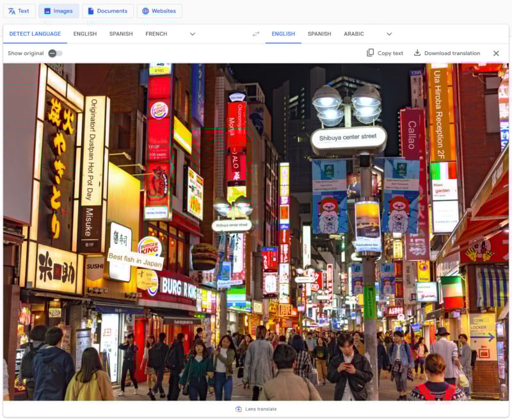
Task: Choose English as the source language
Action: [x=85, y=34]
